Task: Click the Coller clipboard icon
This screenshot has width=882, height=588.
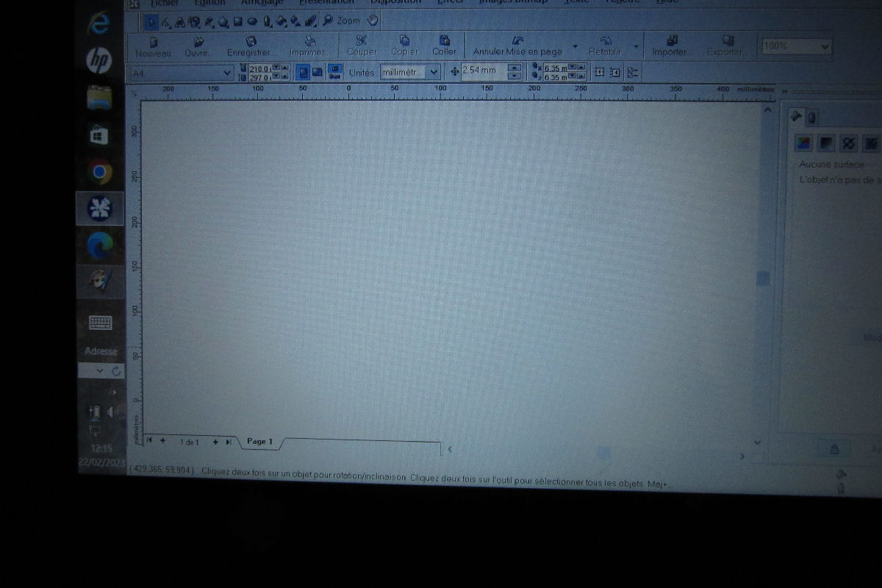Action: pyautogui.click(x=444, y=40)
